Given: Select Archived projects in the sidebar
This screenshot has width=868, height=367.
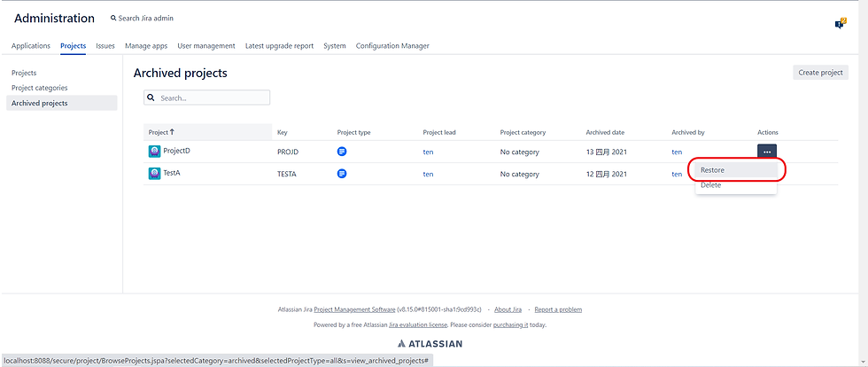Looking at the screenshot, I should point(61,103).
